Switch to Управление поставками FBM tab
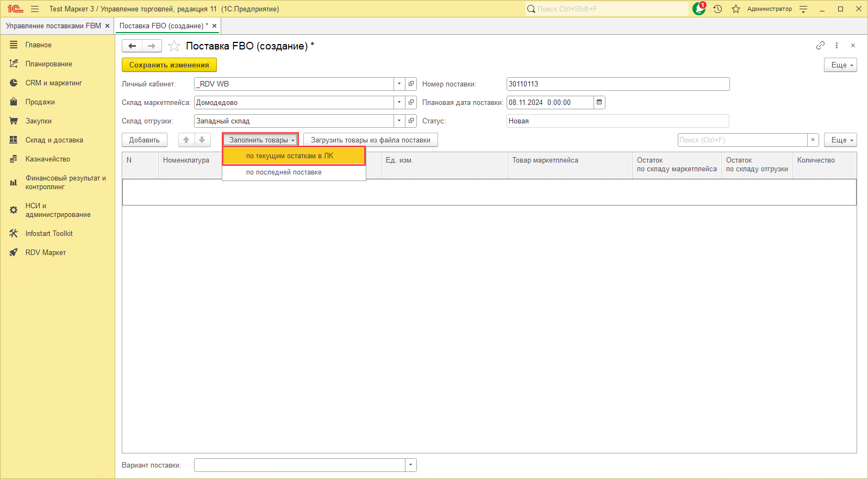The height and width of the screenshot is (479, 868). (53, 26)
